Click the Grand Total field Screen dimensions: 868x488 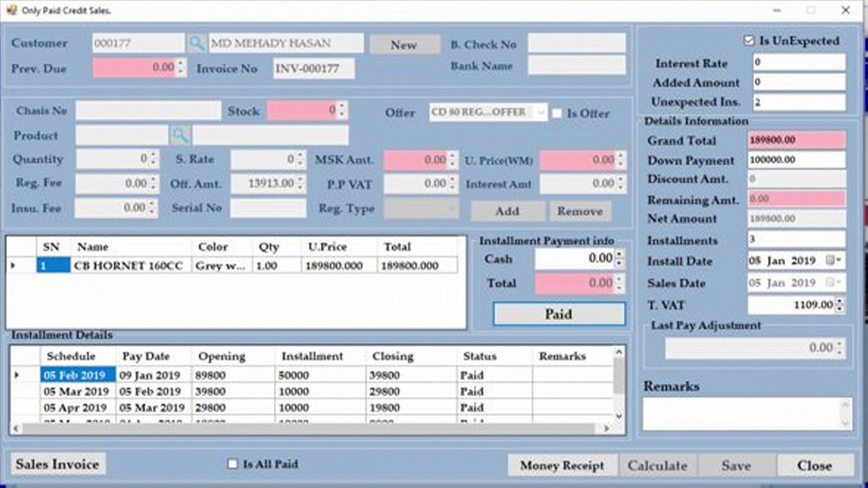click(x=797, y=140)
